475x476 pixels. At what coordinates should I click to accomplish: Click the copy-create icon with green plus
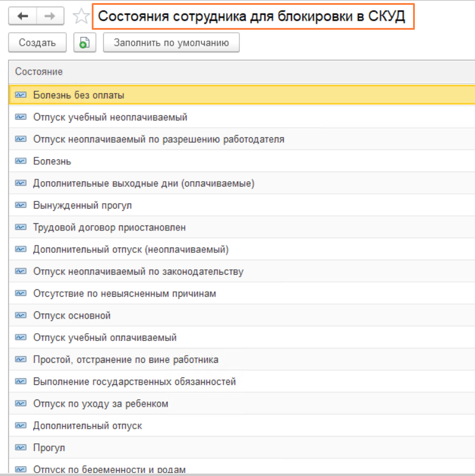(84, 43)
